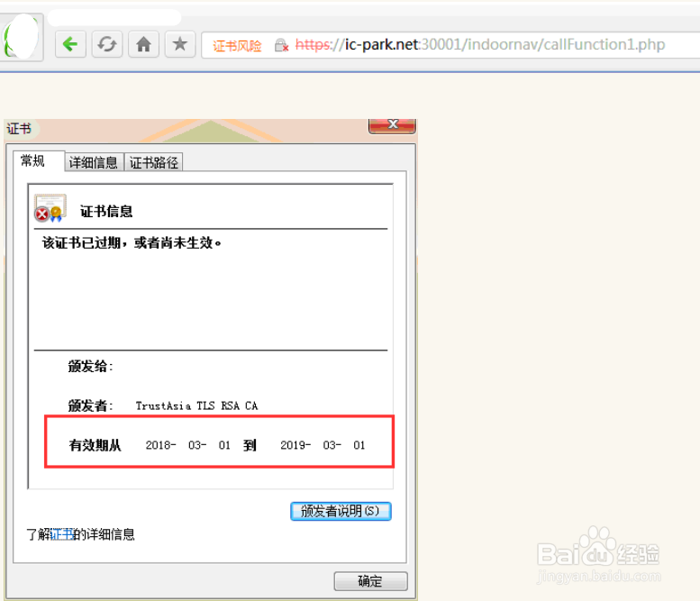Screen dimensions: 700x601
Task: Click the start date 2018-03-01
Action: 188,445
